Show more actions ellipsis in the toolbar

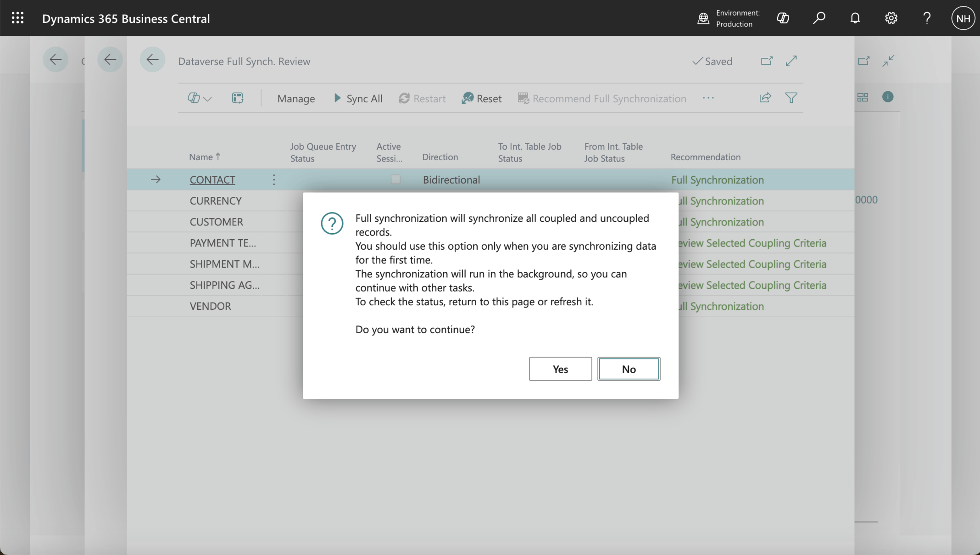[708, 98]
